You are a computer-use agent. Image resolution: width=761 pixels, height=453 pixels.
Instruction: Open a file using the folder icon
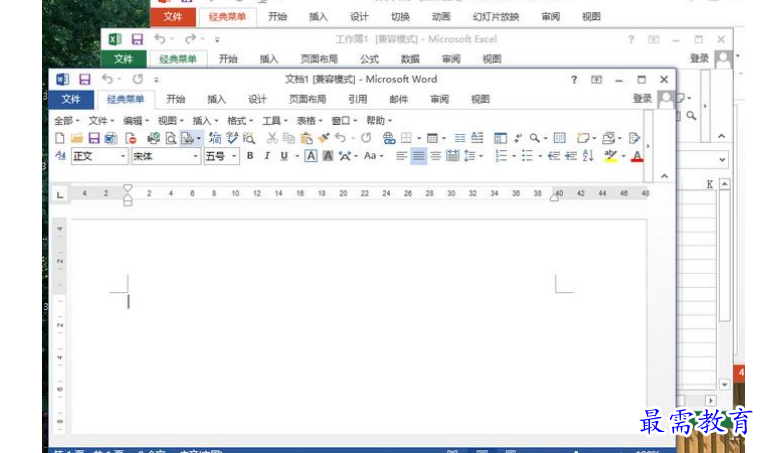click(x=77, y=138)
